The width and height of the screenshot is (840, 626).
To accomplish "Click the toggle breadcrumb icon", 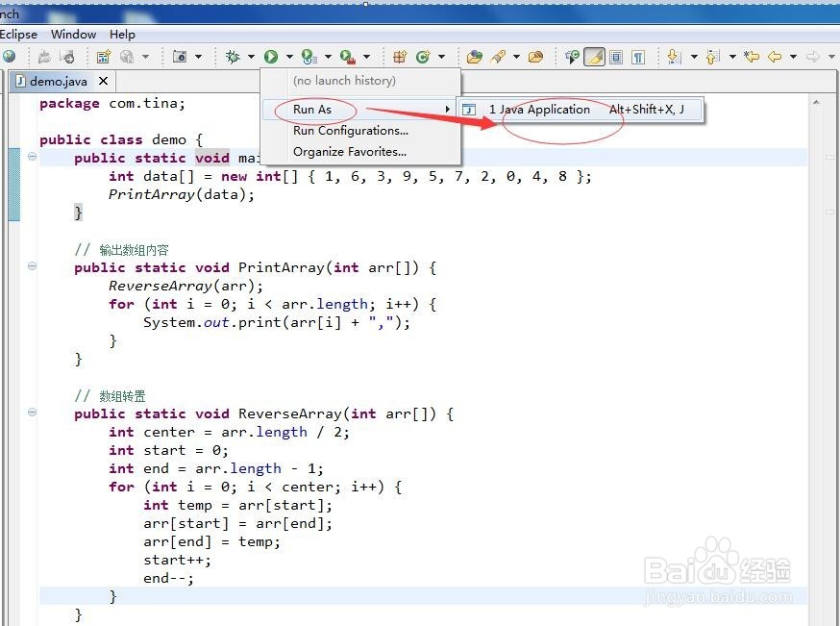I will [572, 57].
